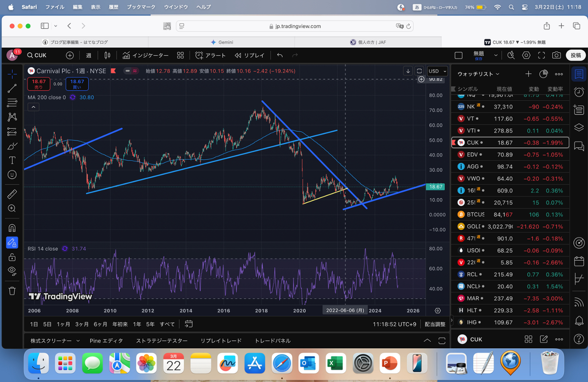Open the go-to-date calendar icon
Screen dimensions: 588x382
pos(189,324)
